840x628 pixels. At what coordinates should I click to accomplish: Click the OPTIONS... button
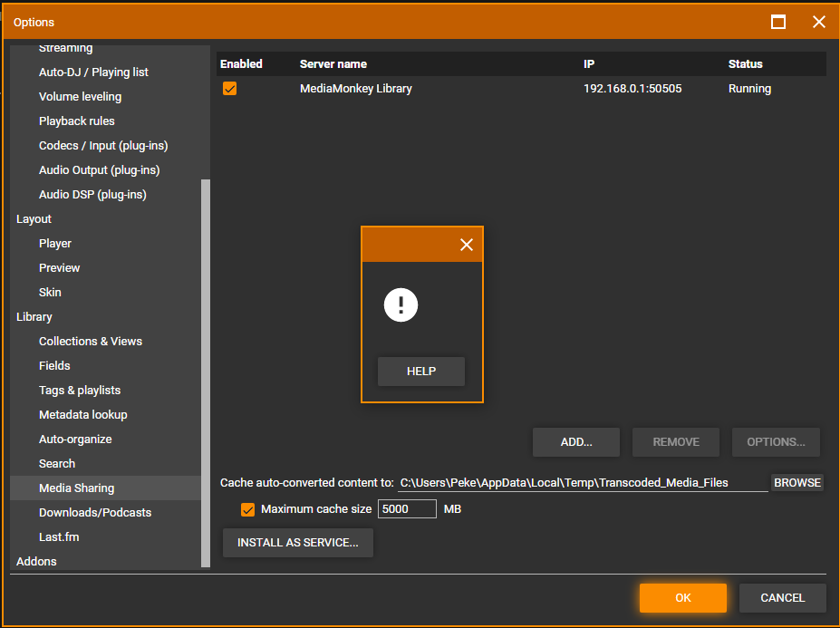776,442
